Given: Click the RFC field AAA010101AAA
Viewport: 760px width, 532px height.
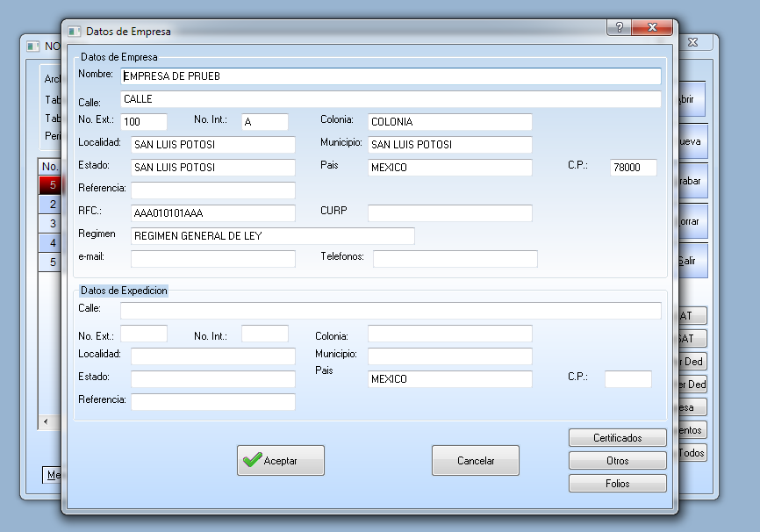Looking at the screenshot, I should [212, 212].
